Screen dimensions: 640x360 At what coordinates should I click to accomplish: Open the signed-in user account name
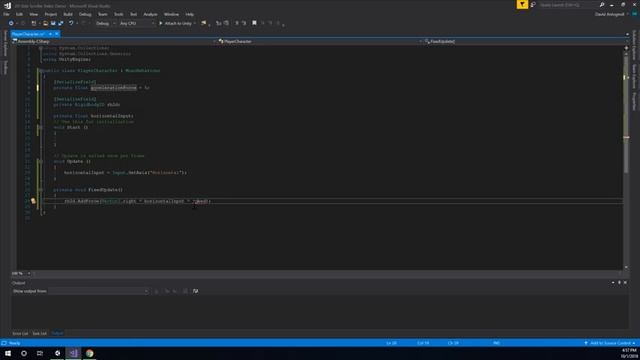tap(609, 14)
